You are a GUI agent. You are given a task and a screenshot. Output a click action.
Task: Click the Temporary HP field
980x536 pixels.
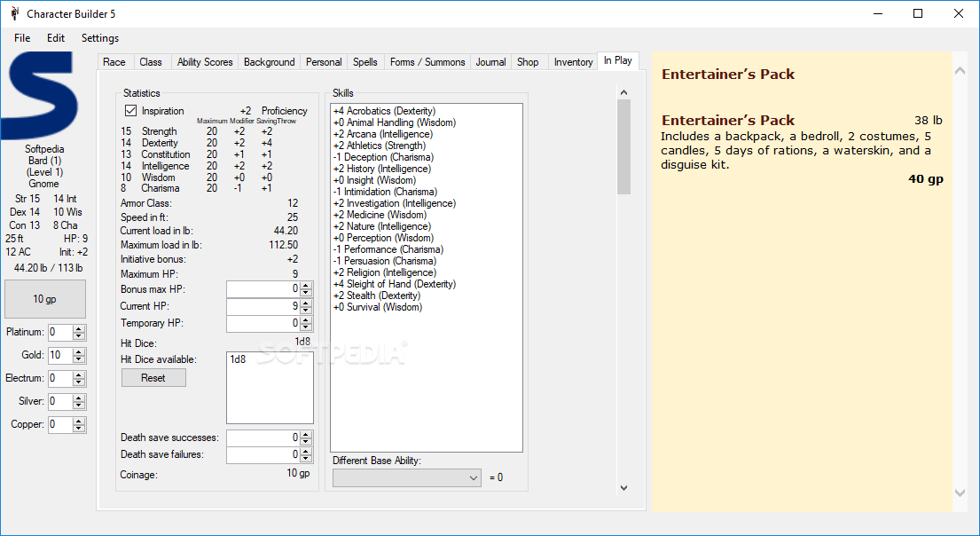(x=263, y=323)
